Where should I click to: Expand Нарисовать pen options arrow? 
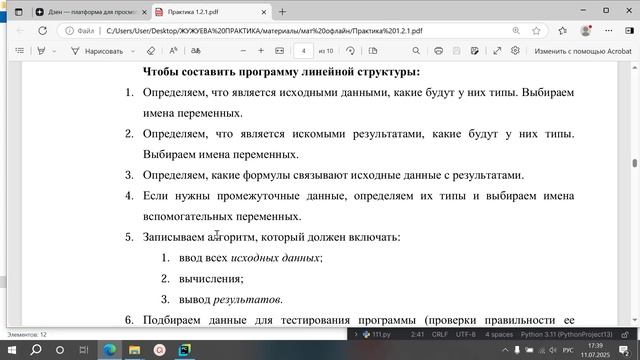coord(133,51)
